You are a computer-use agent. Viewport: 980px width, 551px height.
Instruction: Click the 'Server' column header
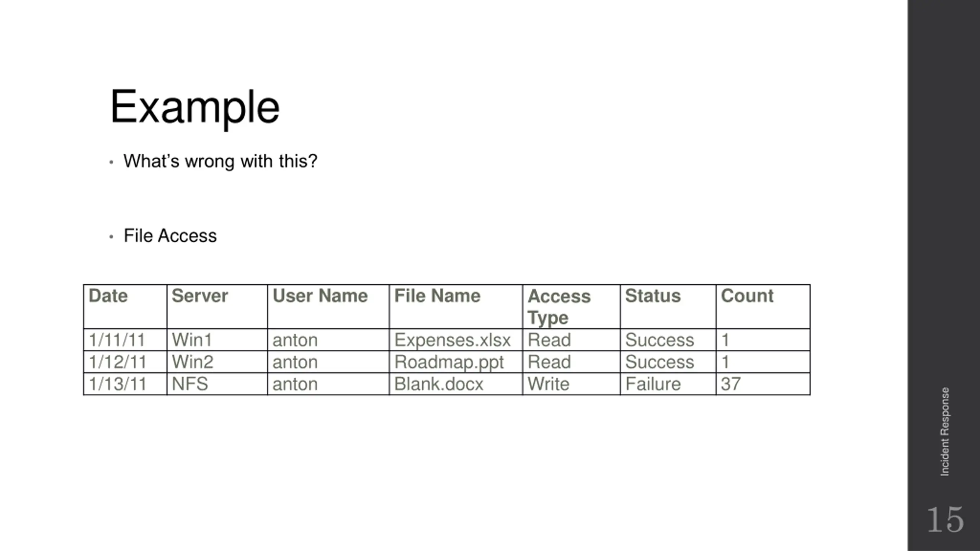217,306
